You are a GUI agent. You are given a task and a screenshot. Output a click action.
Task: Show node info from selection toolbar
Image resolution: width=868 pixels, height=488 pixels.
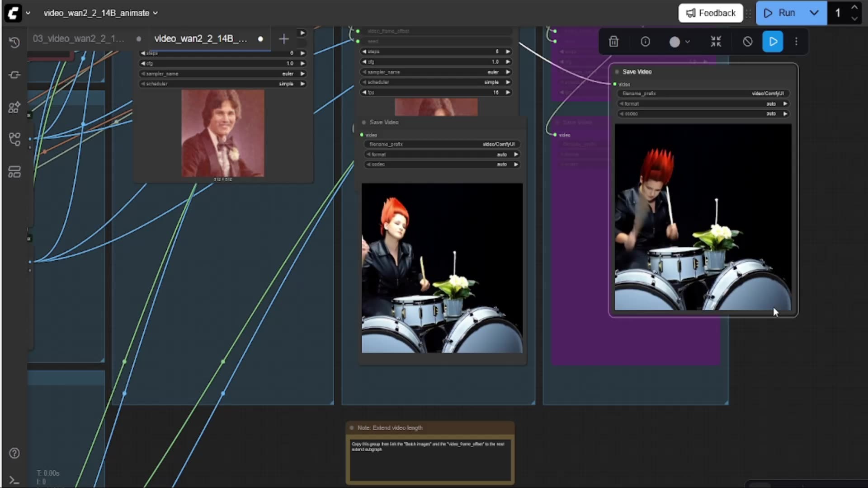coord(645,42)
